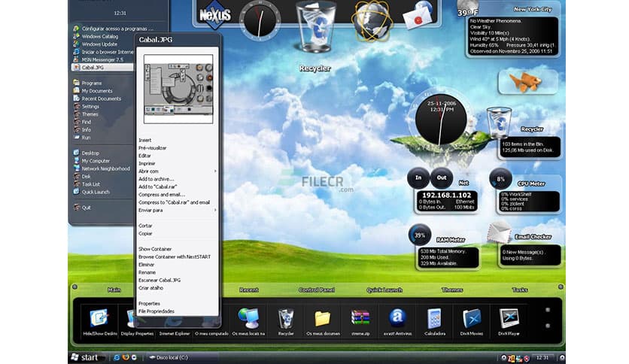
Task: Switch to the Tasks dock tab
Action: [520, 290]
